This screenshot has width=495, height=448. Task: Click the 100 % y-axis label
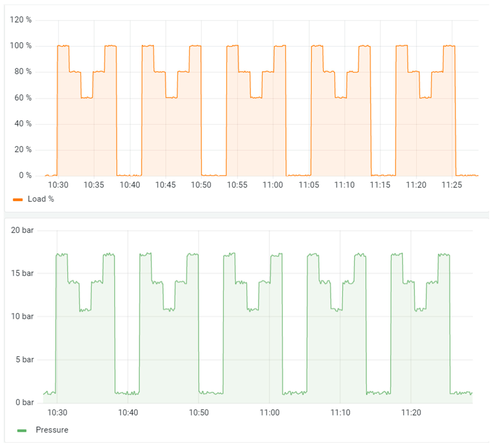[x=21, y=46]
